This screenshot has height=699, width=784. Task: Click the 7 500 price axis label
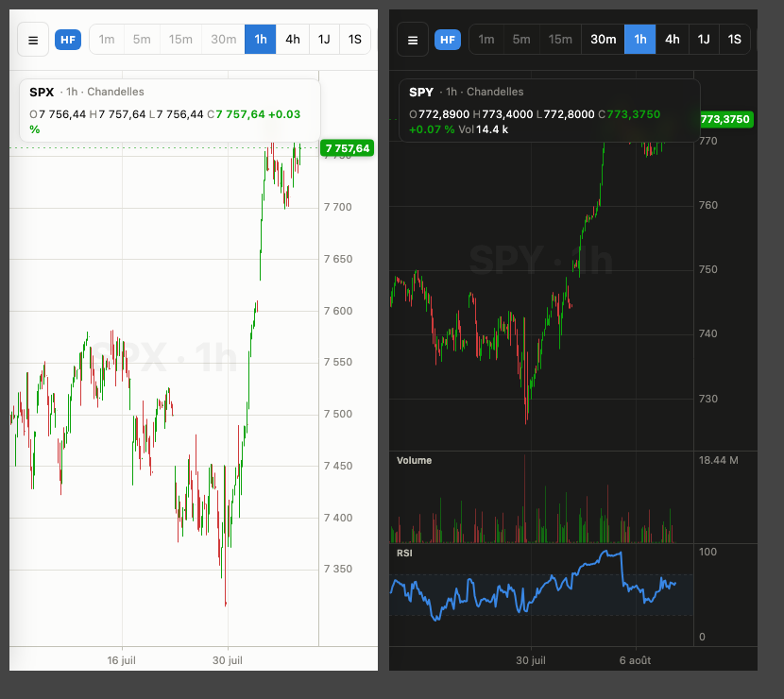(x=338, y=414)
